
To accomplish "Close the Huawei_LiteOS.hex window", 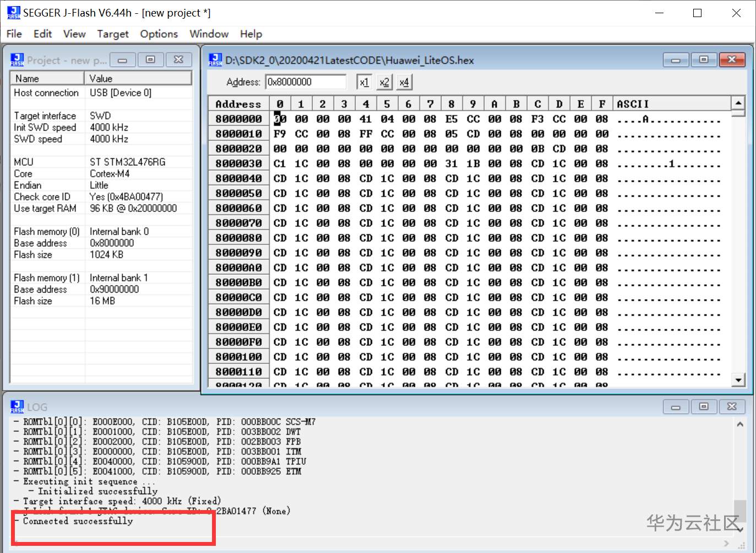I will pos(732,59).
